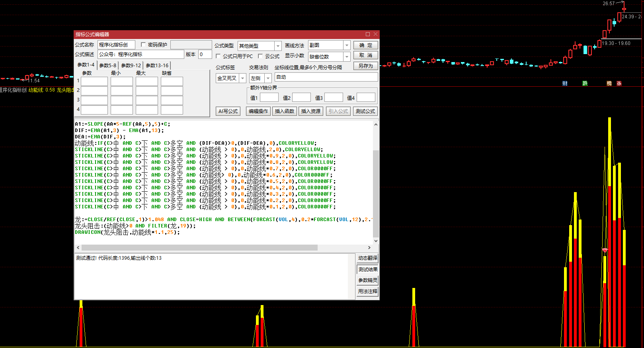Select the 参数13-16 tab
This screenshot has width=644, height=348.
157,66
